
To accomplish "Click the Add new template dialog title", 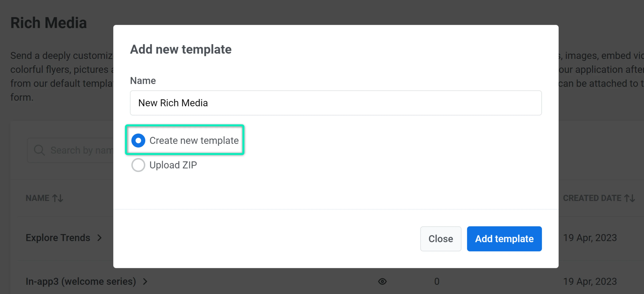I will 181,49.
